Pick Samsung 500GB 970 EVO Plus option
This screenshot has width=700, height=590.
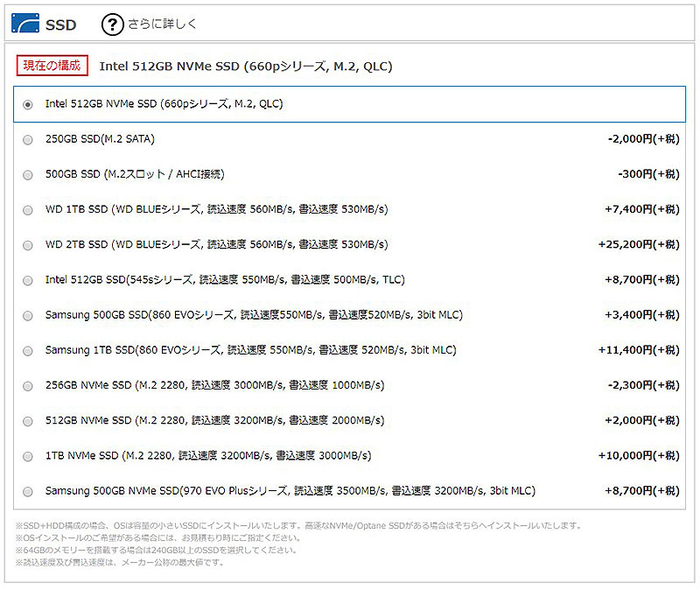[x=28, y=492]
